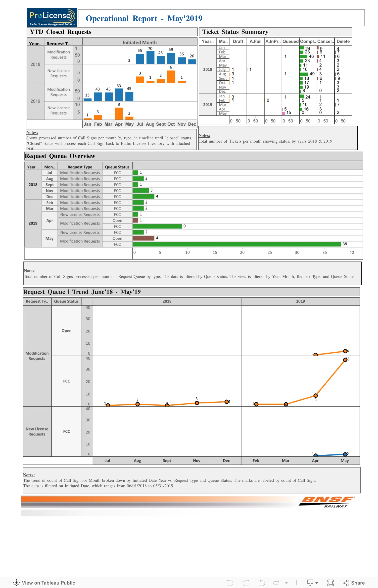Click the orange 8 bar for Apr 2019
This screenshot has height=588, width=378.
(119, 113)
